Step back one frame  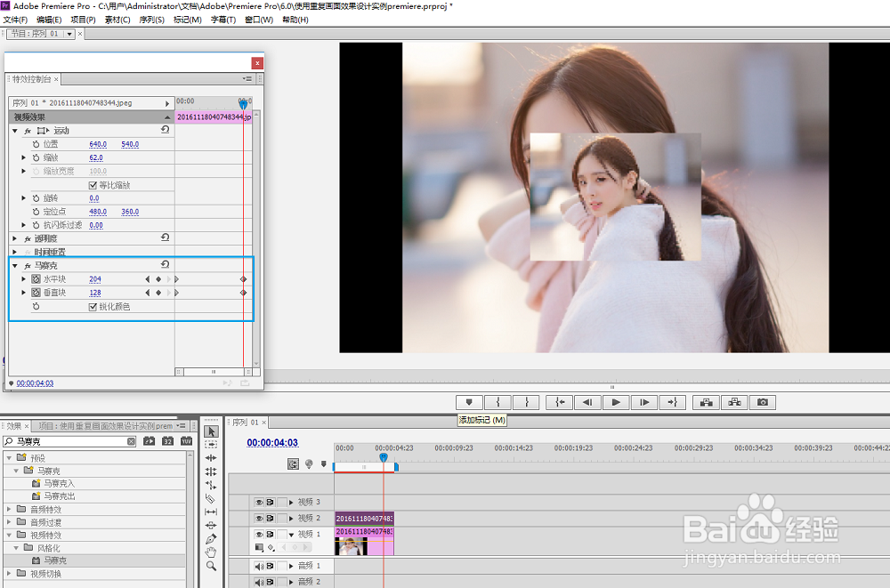587,402
